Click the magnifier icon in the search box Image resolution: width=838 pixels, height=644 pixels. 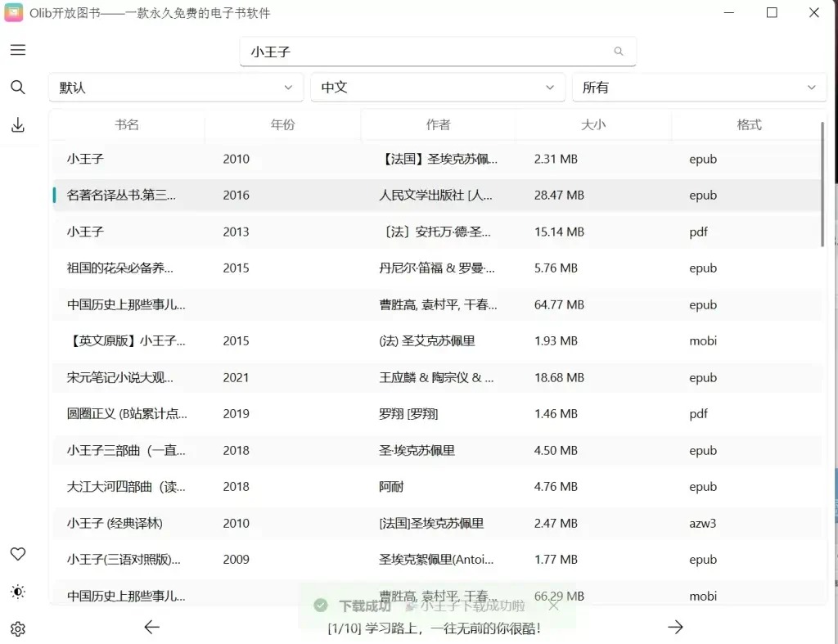(619, 52)
